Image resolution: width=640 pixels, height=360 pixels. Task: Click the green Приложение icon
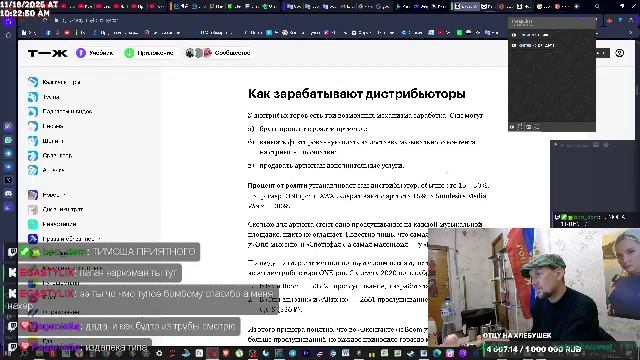[129, 53]
